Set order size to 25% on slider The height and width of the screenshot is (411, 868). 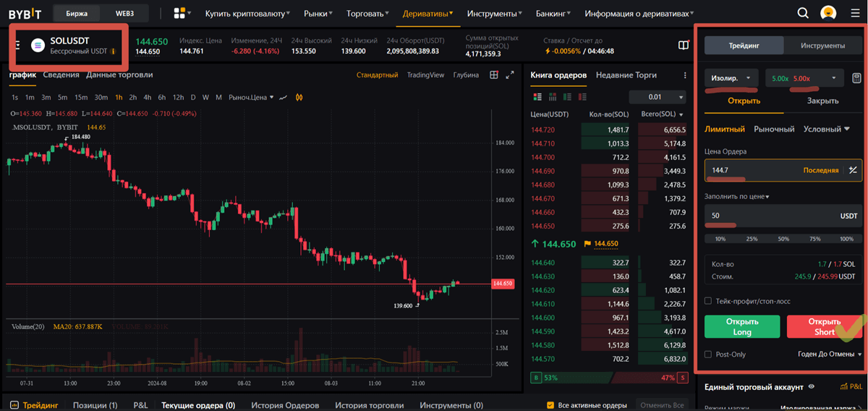(x=752, y=238)
